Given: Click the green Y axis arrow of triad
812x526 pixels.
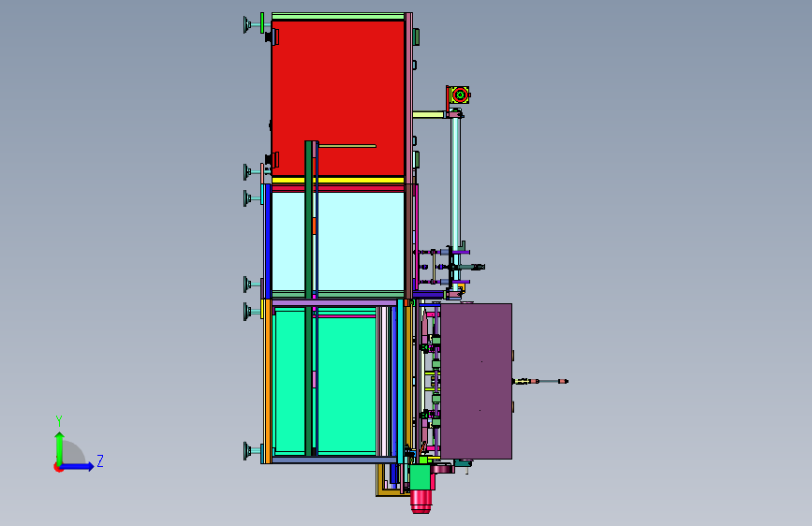Looking at the screenshot, I should click(x=60, y=447).
